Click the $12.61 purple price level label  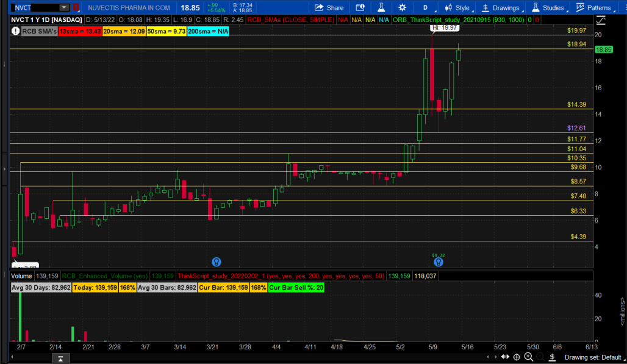[x=576, y=128]
